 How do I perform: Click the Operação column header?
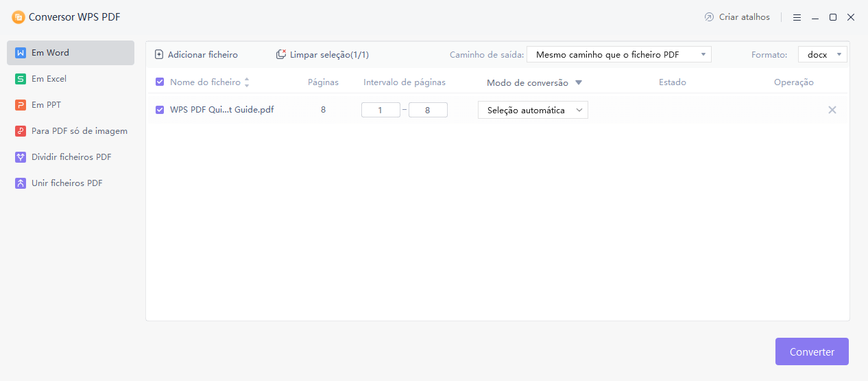pos(794,82)
